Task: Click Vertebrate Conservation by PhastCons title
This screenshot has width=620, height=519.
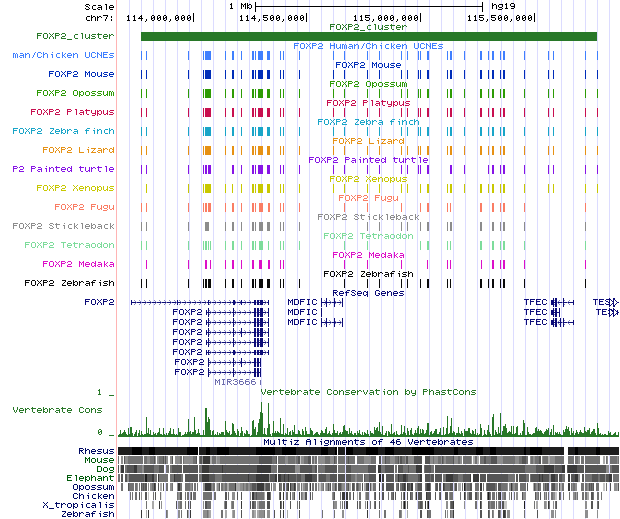Action: (x=368, y=392)
